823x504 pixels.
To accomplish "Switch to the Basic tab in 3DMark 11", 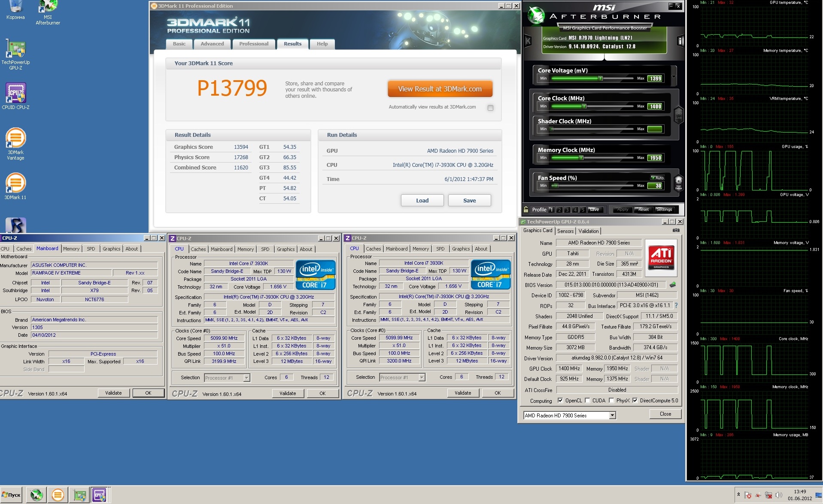I will 179,44.
